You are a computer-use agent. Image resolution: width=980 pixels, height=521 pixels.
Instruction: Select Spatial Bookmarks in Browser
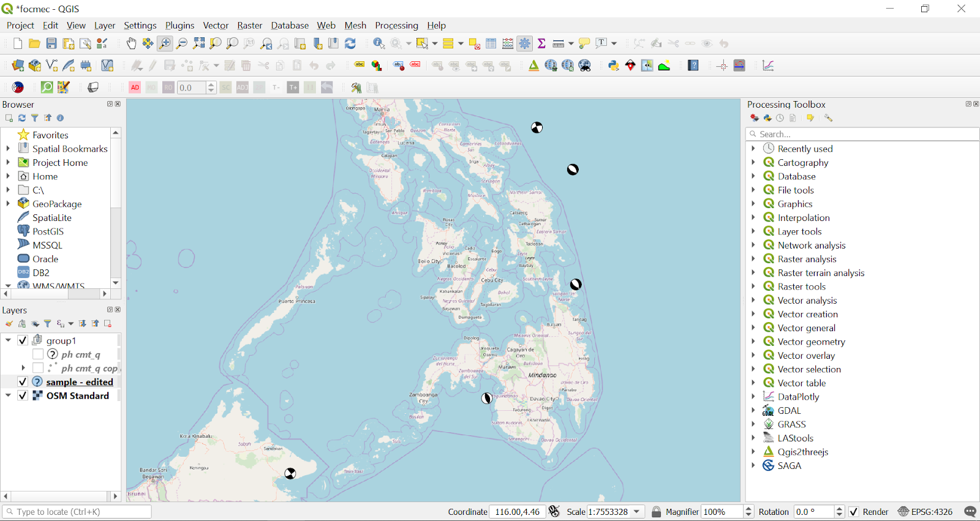(x=70, y=149)
